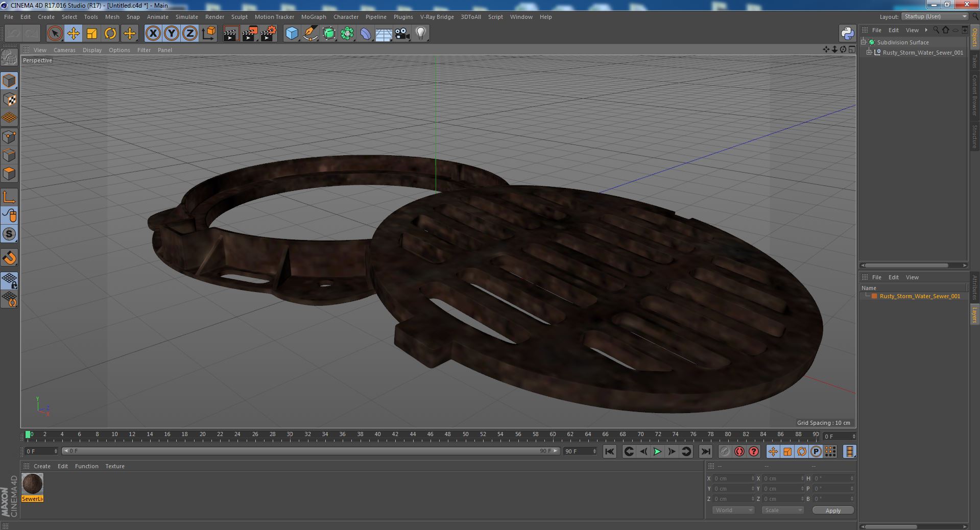Click the Apply button in coordinates

point(833,510)
